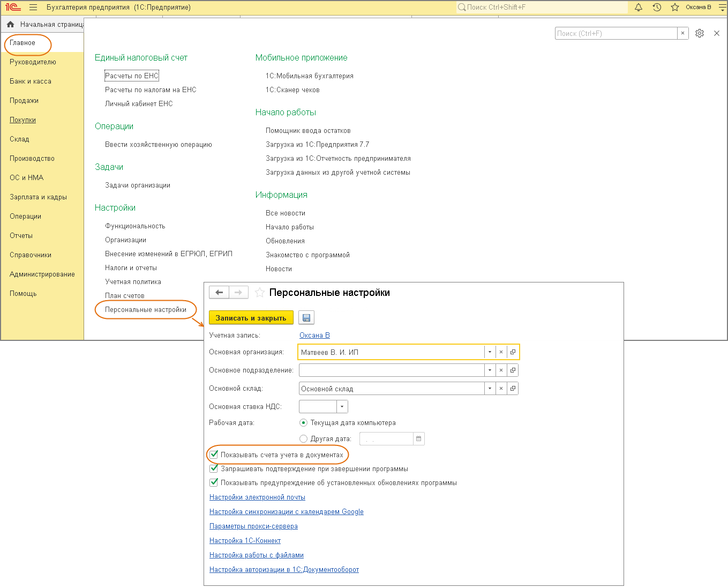Screen dimensions: 728x588
Task: Open Учетная политика settings
Action: pos(133,282)
